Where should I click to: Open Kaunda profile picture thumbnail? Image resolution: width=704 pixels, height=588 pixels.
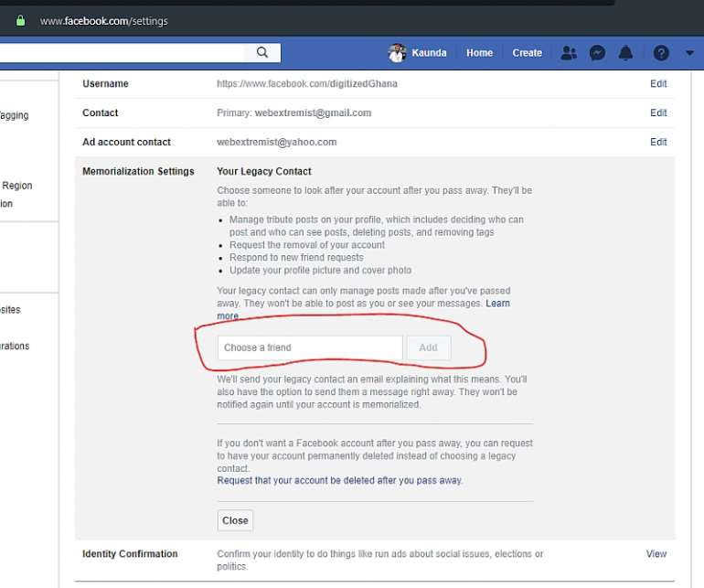[397, 53]
